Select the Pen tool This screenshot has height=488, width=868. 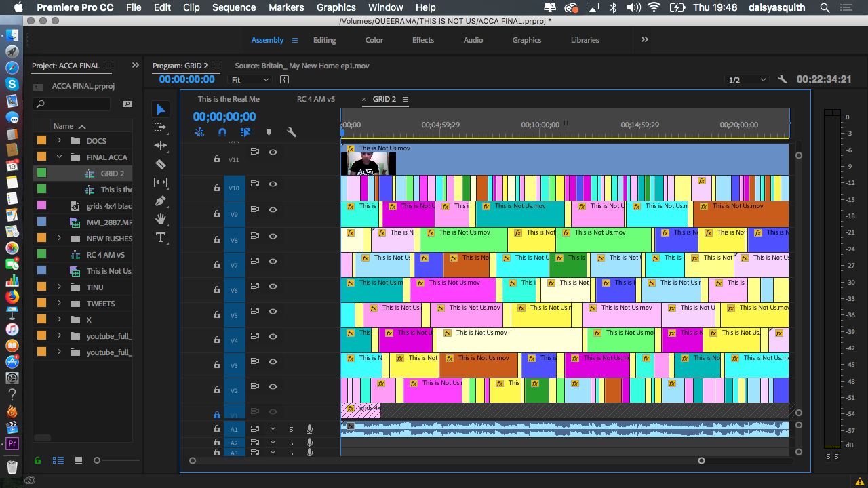pos(161,201)
